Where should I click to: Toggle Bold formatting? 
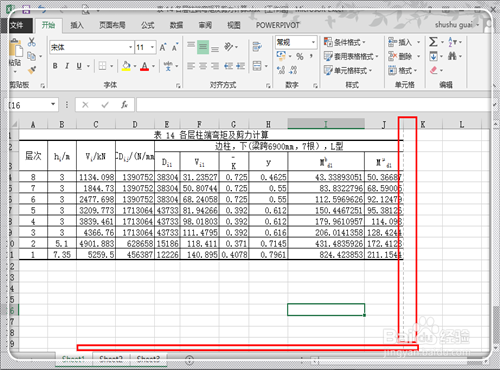pyautogui.click(x=55, y=66)
